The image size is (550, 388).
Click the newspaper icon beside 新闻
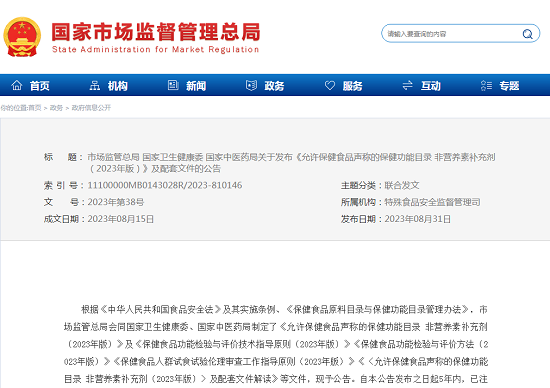[173, 85]
